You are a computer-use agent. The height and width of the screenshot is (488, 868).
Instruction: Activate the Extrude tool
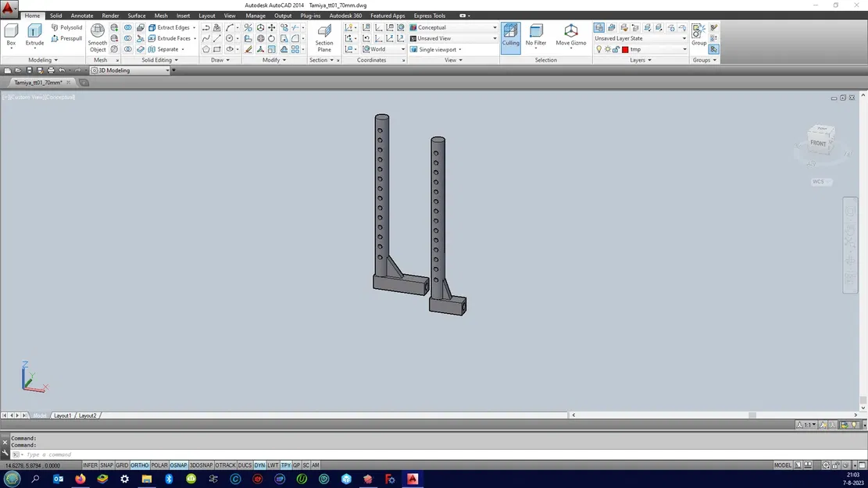[x=34, y=34]
